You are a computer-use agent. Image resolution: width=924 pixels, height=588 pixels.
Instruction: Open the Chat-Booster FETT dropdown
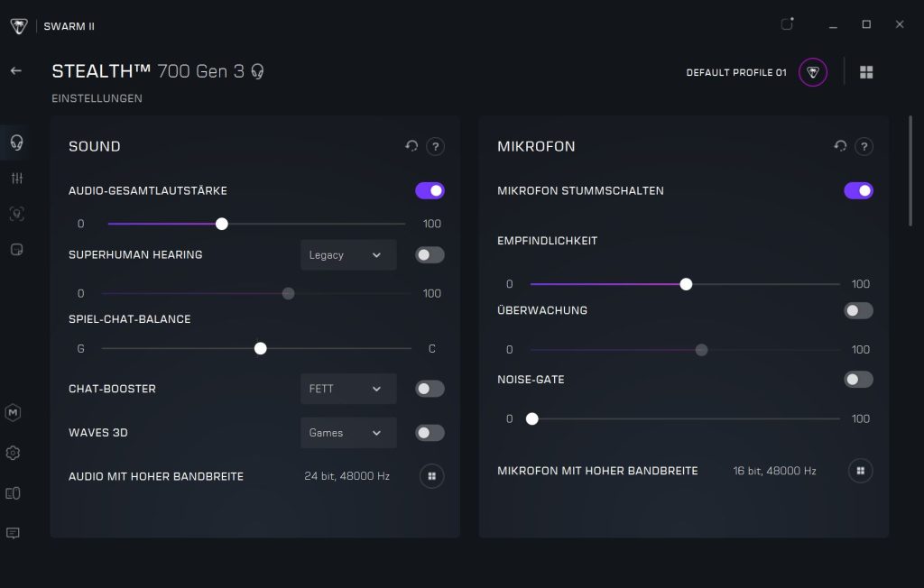click(347, 389)
